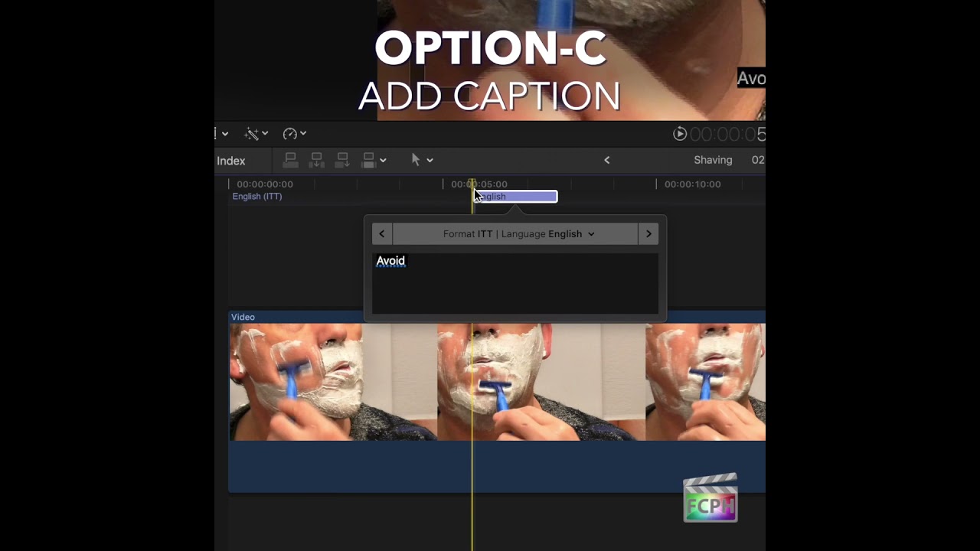Click the English (ITT) caption lane label
Viewport: 980px width, 551px height.
click(257, 197)
